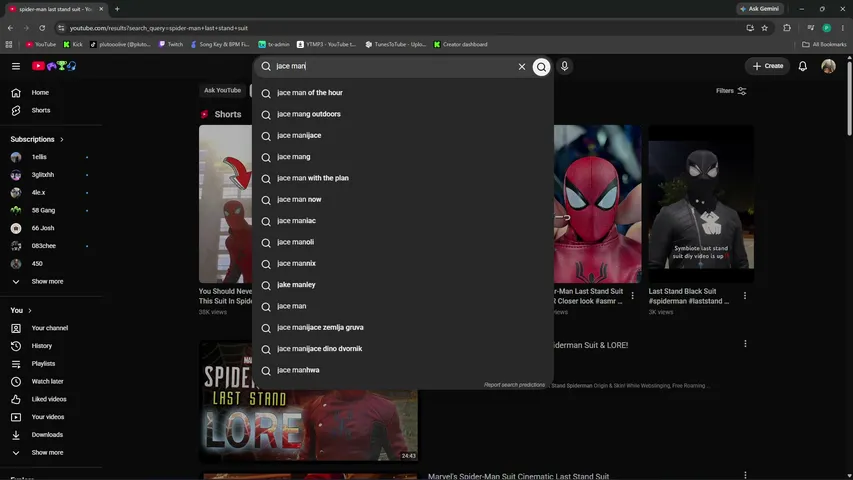Open the All Bookmarks folder
This screenshot has width=853, height=480.
point(824,45)
